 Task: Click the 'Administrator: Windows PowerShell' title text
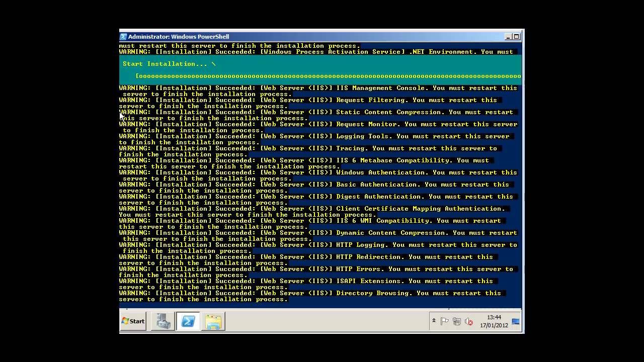click(179, 37)
